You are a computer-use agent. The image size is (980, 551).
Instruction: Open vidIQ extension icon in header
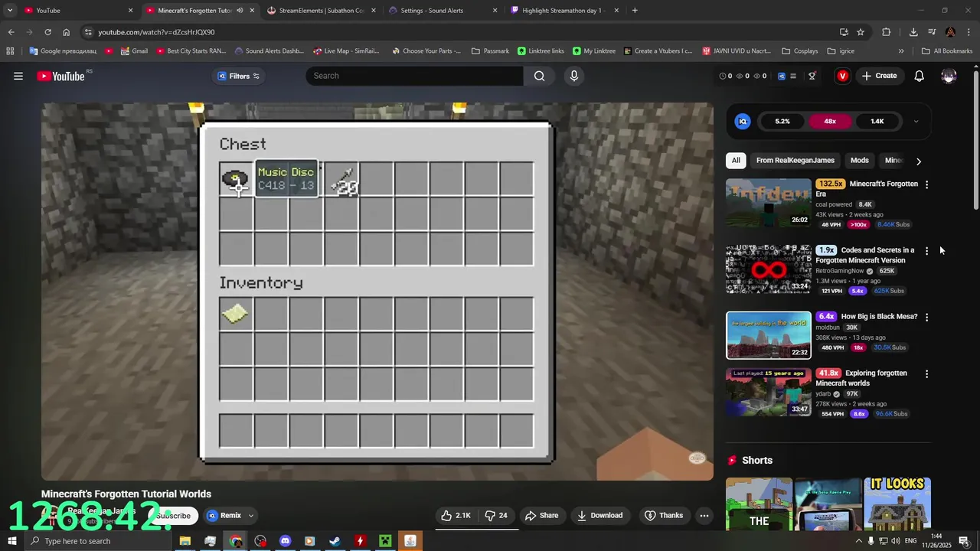point(782,76)
